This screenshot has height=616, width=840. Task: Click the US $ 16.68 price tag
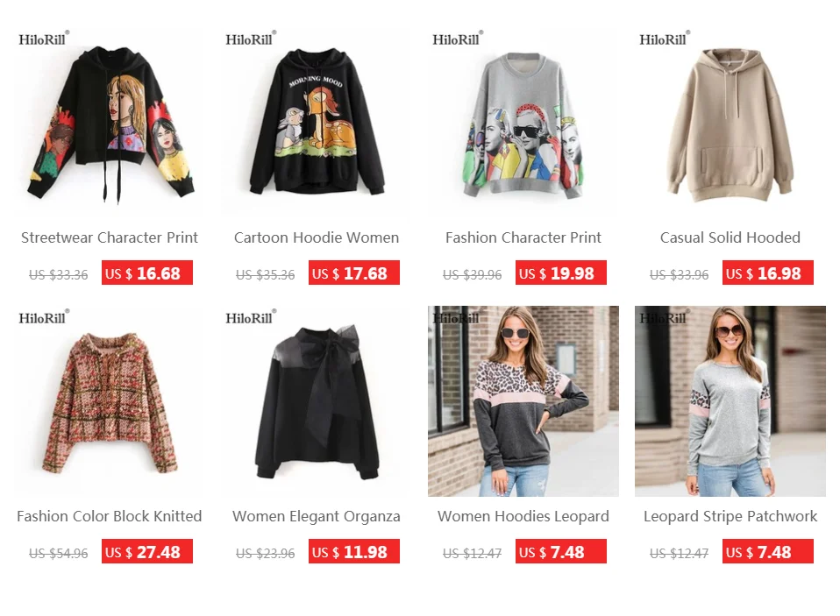(x=147, y=273)
